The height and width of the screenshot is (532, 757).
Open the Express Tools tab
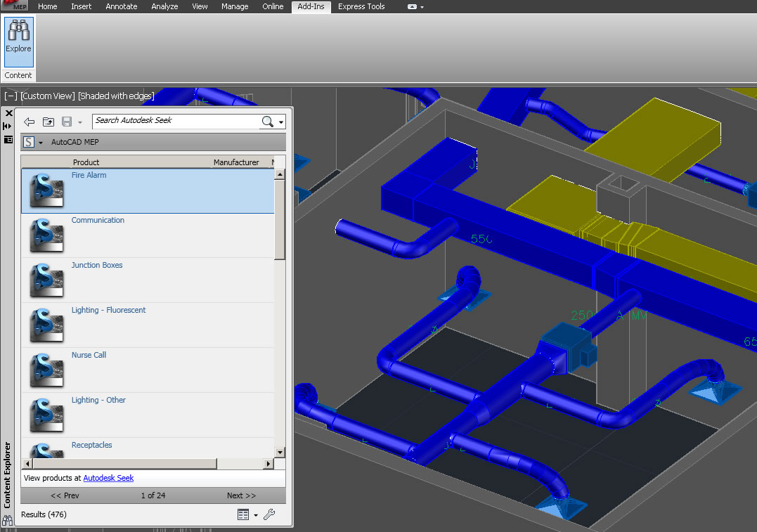coord(361,6)
